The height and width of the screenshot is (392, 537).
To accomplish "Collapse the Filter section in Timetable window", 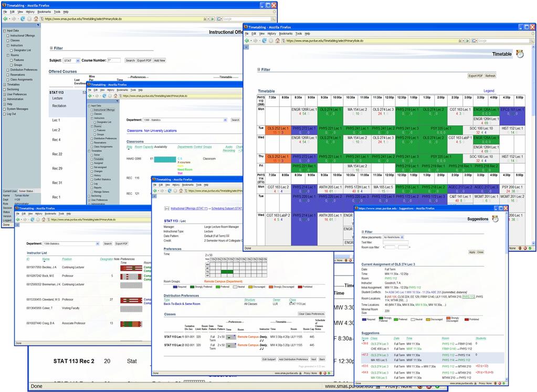I will click(x=259, y=69).
